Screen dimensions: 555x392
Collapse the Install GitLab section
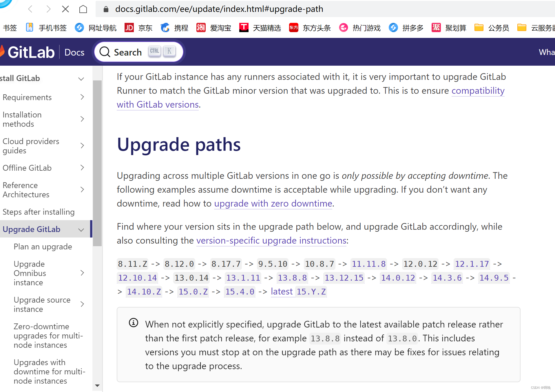pos(81,79)
